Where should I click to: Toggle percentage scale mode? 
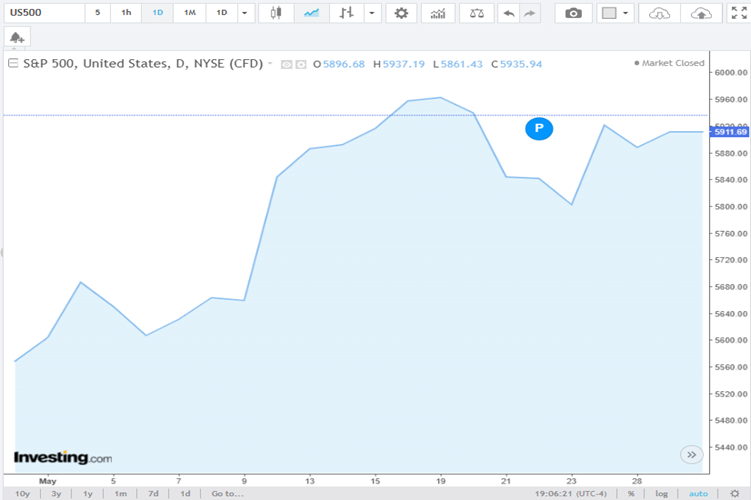[631, 493]
